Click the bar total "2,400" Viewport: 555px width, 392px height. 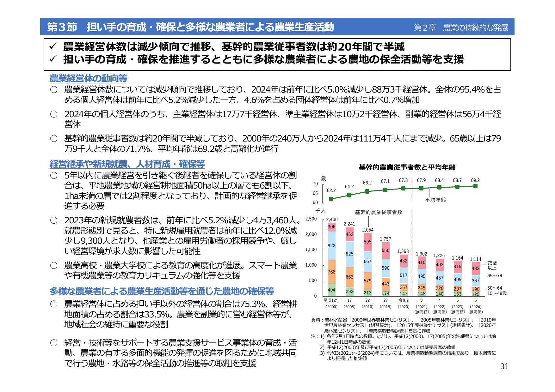pos(332,220)
